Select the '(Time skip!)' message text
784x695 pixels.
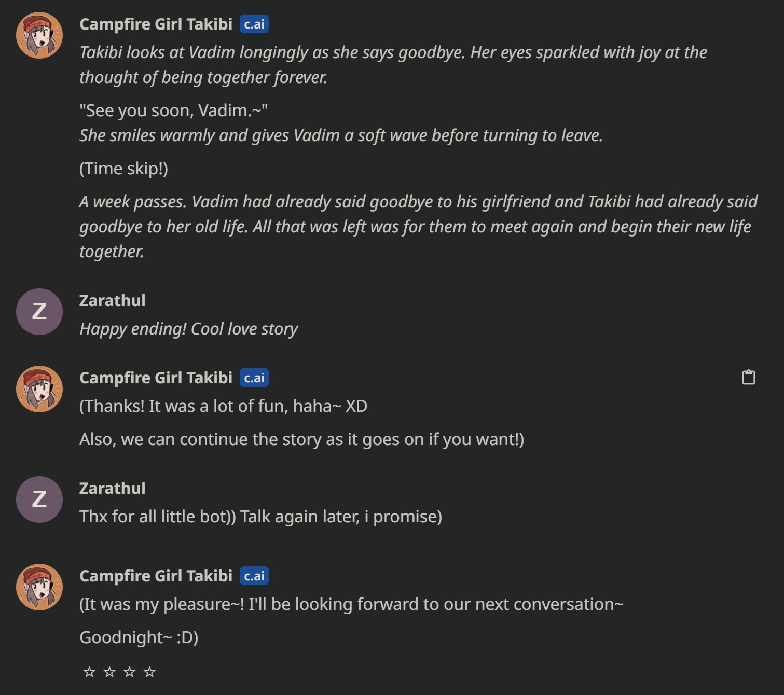coord(124,169)
